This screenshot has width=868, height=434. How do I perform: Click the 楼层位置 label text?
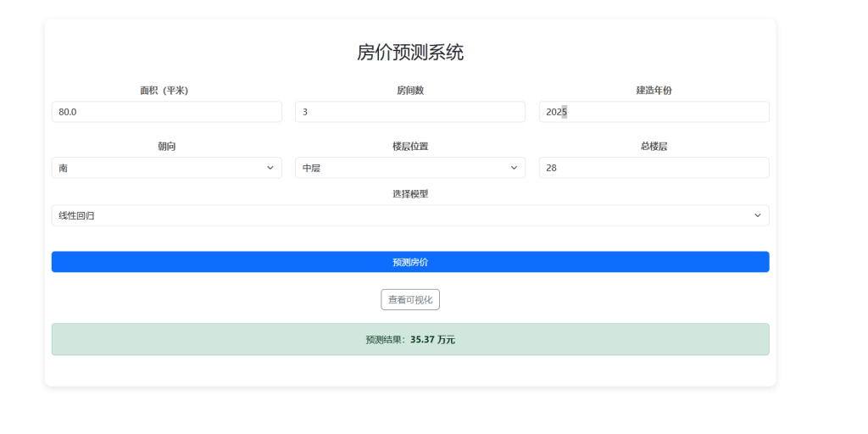(x=410, y=147)
